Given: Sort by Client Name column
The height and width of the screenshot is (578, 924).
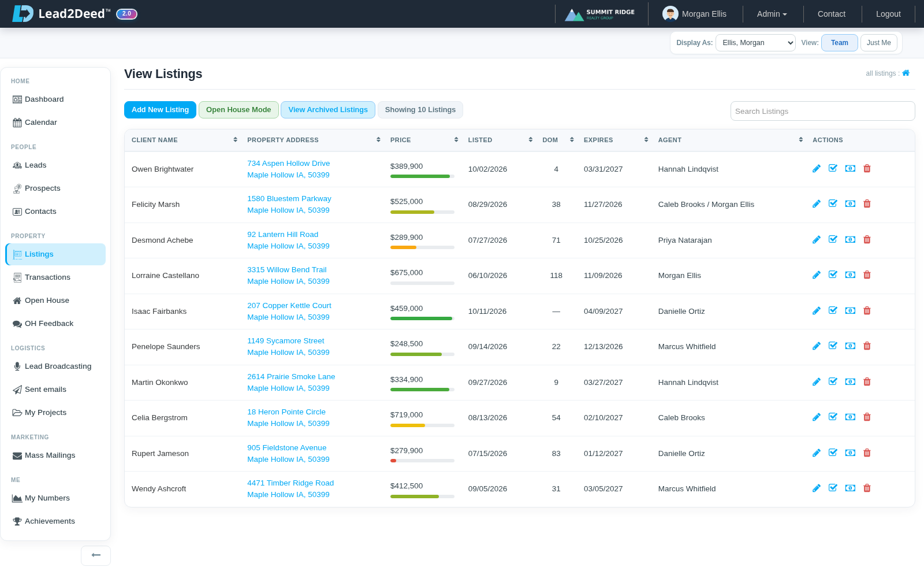Looking at the screenshot, I should [x=184, y=140].
